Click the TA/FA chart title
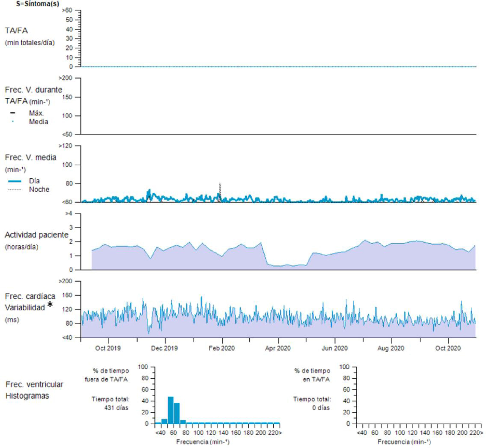The height and width of the screenshot is (448, 486). (16, 31)
